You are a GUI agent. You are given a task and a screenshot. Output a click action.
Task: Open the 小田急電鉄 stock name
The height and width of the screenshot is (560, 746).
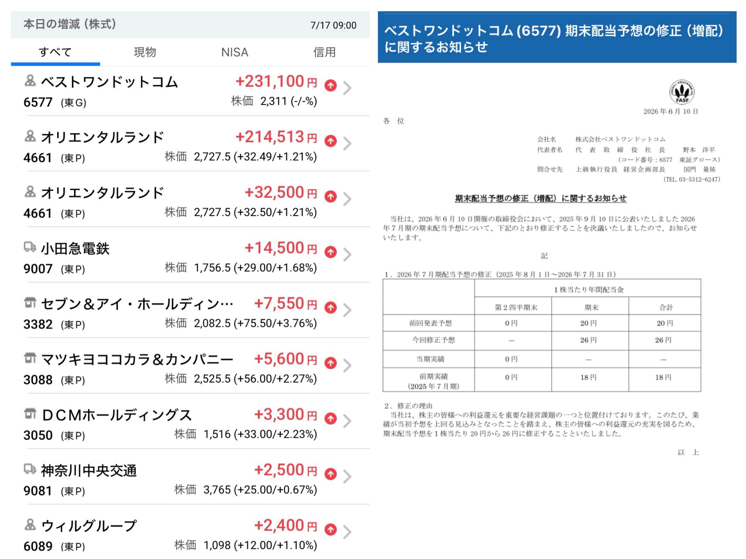pyautogui.click(x=75, y=249)
